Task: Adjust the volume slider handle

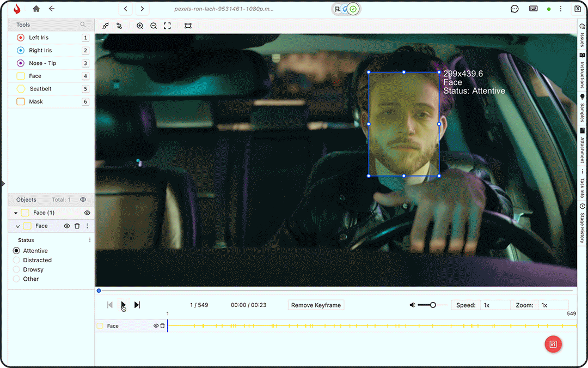Action: (x=433, y=305)
